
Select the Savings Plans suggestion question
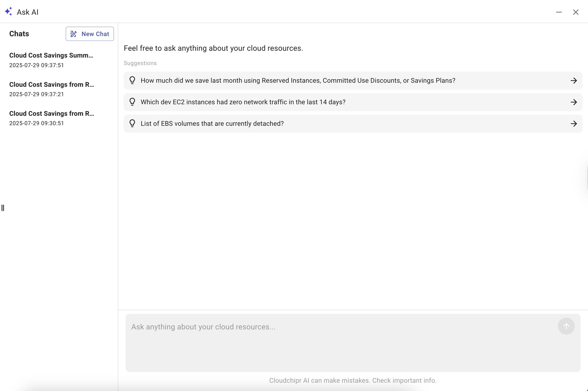(353, 81)
